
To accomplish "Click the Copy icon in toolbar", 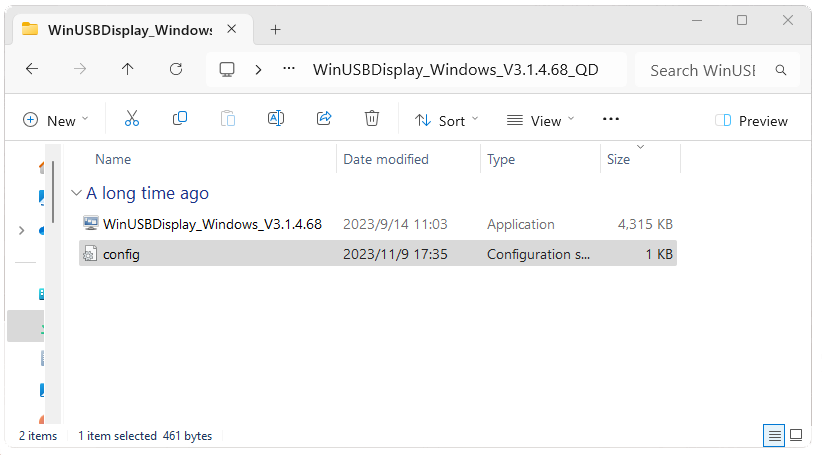I will 180,119.
